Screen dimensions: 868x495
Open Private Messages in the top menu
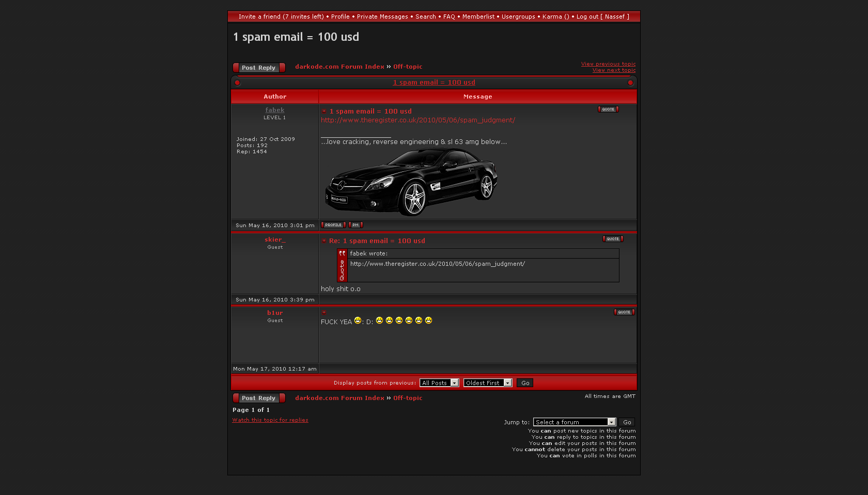pyautogui.click(x=382, y=17)
